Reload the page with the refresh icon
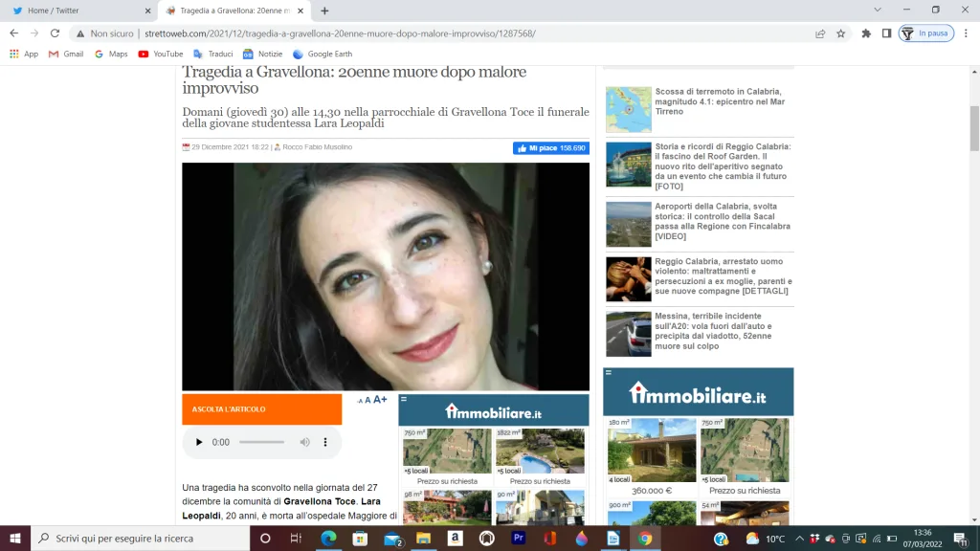 point(55,33)
